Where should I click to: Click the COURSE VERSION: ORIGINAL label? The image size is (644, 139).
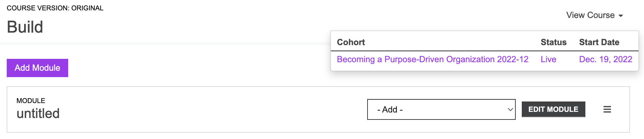55,8
